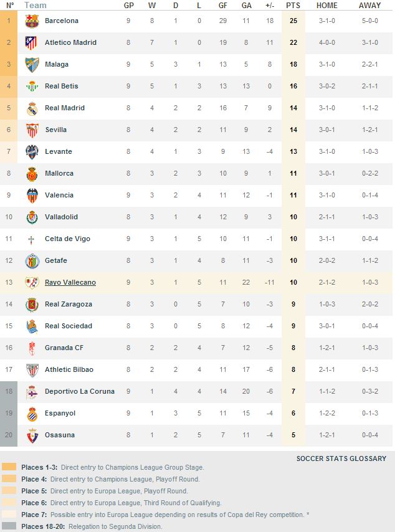Click the Places 1-3 orange legend swatch
395x532 pixels.
(9, 467)
